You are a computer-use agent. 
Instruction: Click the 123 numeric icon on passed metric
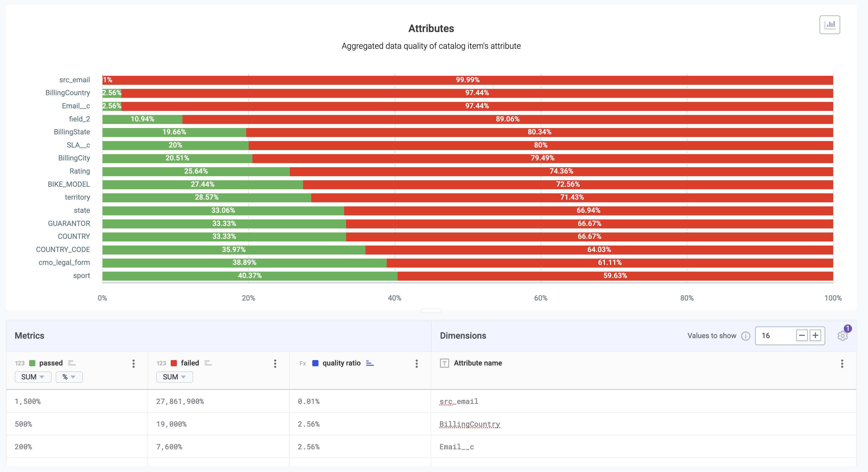pos(20,363)
